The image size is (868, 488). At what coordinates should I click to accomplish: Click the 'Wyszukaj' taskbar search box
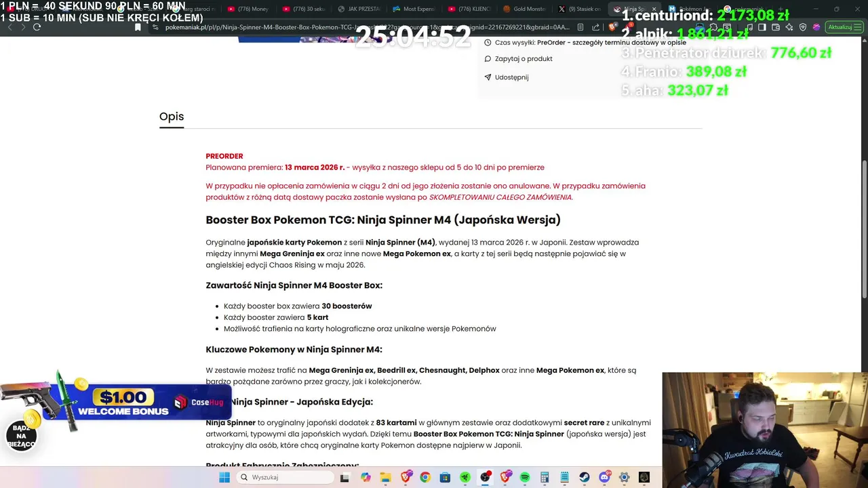[285, 477]
